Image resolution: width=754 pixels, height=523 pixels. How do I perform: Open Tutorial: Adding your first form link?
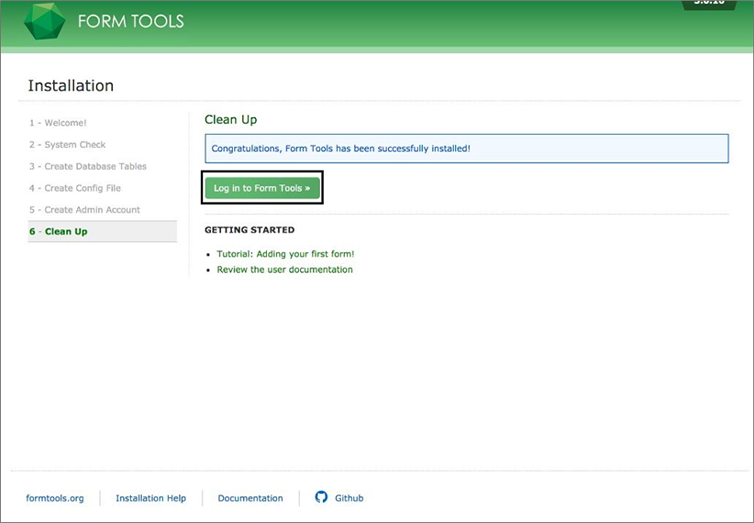285,254
